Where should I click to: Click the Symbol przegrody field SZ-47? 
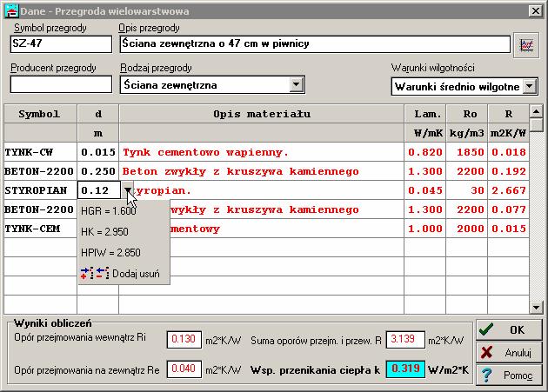pyautogui.click(x=61, y=44)
